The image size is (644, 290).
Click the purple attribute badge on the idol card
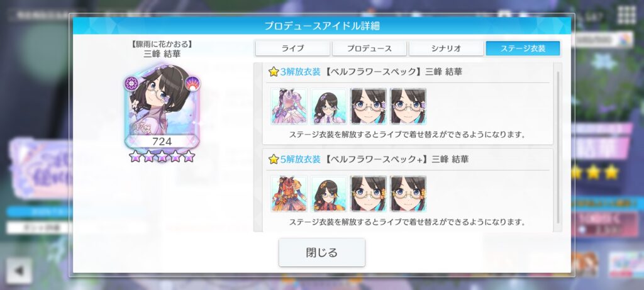[132, 84]
